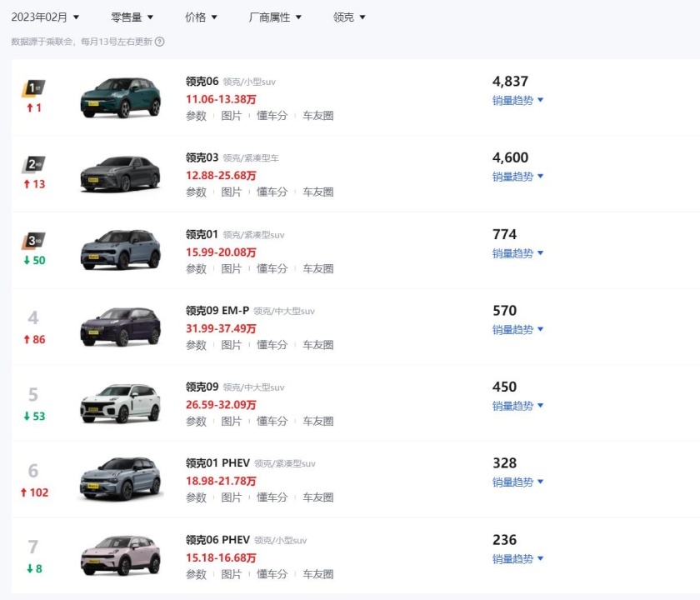Open 懂车分 for 领克03
This screenshot has width=700, height=600.
coord(272,192)
